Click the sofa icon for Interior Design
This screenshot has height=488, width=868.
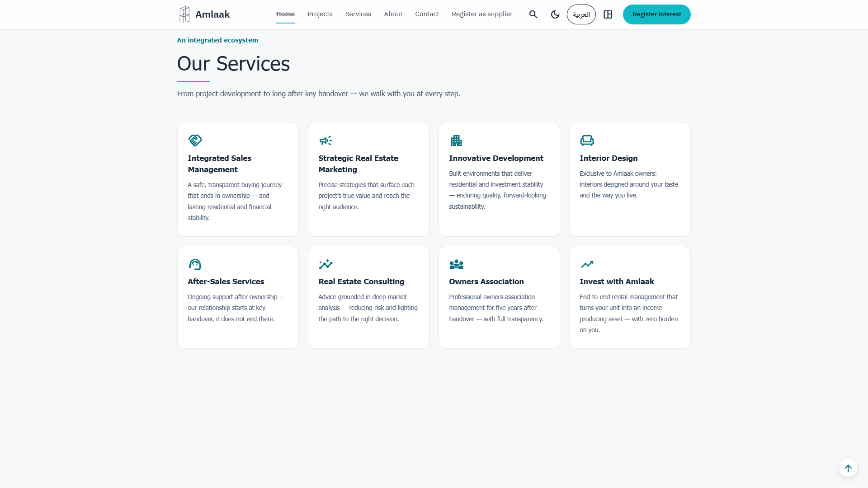click(587, 141)
